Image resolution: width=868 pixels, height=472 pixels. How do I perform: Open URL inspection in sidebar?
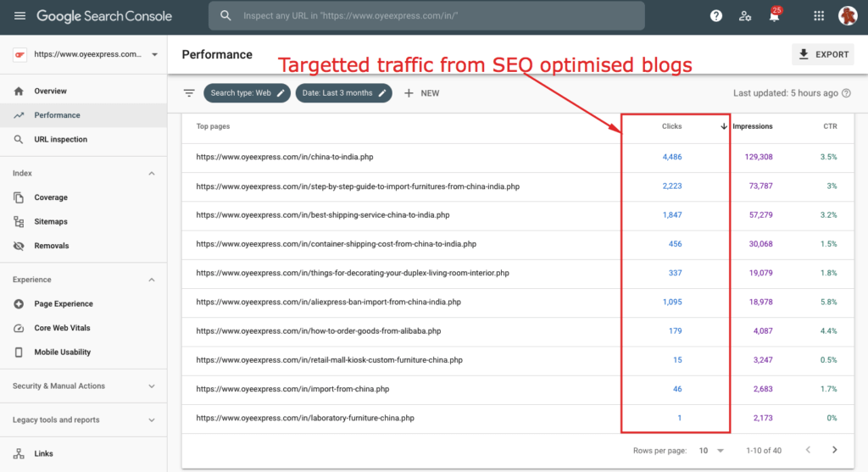pyautogui.click(x=60, y=140)
